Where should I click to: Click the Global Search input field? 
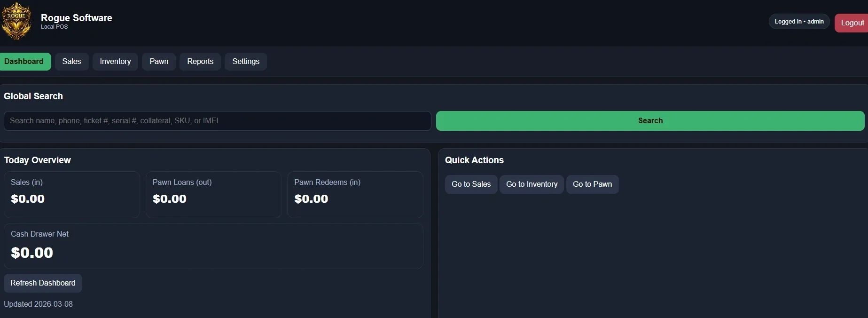click(217, 121)
